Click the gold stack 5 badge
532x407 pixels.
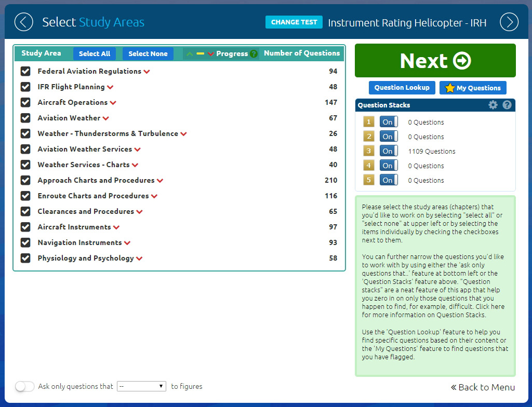click(369, 180)
